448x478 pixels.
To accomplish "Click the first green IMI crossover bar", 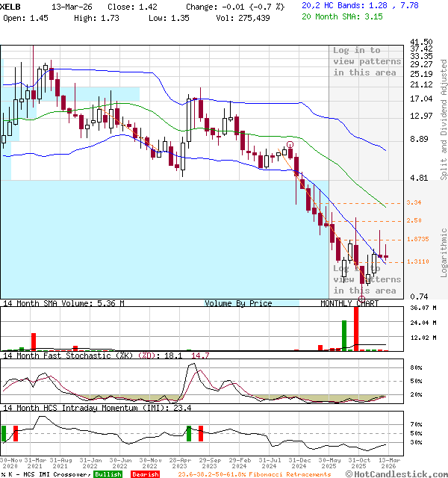I will coord(4,434).
